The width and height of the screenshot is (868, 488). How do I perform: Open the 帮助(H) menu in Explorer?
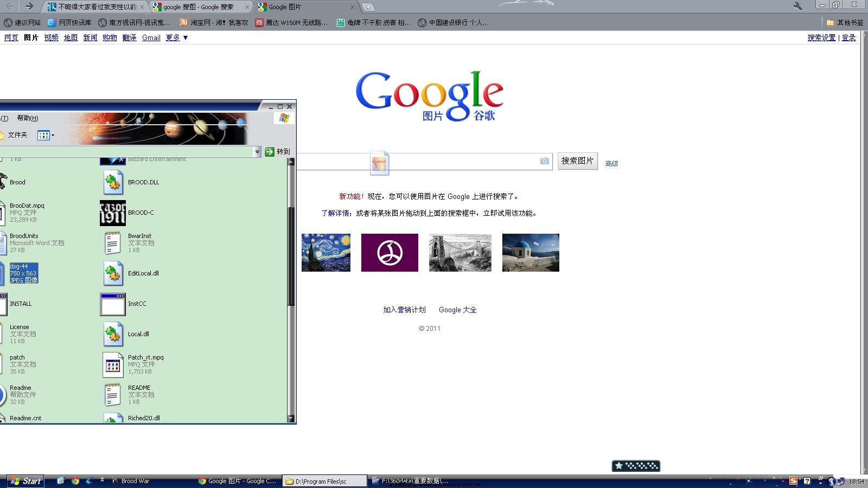(28, 118)
